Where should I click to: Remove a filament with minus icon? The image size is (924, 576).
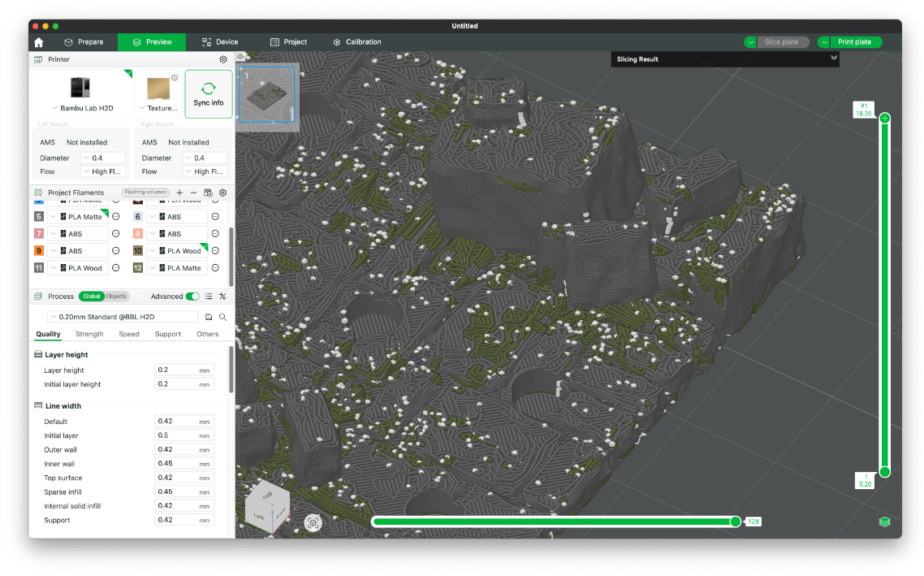coord(193,193)
